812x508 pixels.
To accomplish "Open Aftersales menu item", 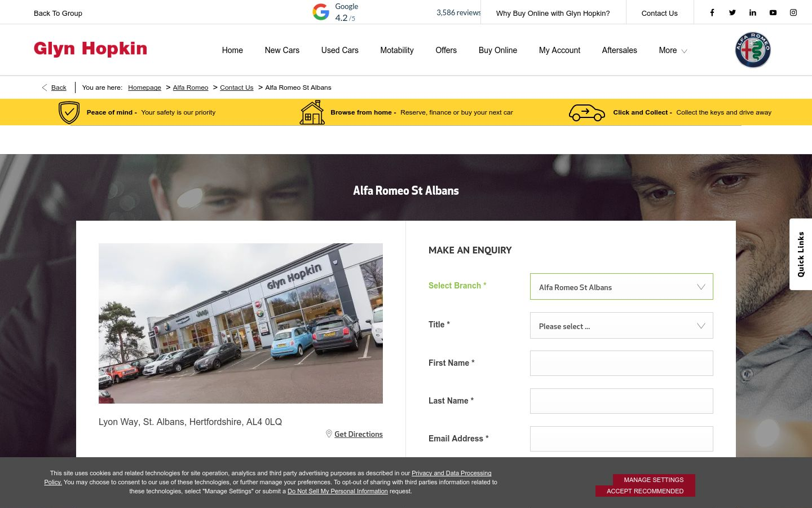I will 619,50.
